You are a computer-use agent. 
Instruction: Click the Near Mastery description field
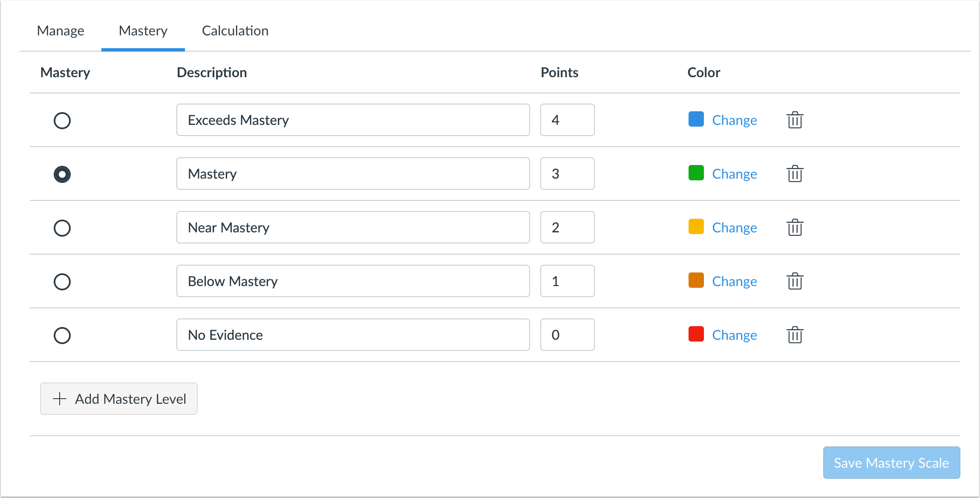pos(353,227)
